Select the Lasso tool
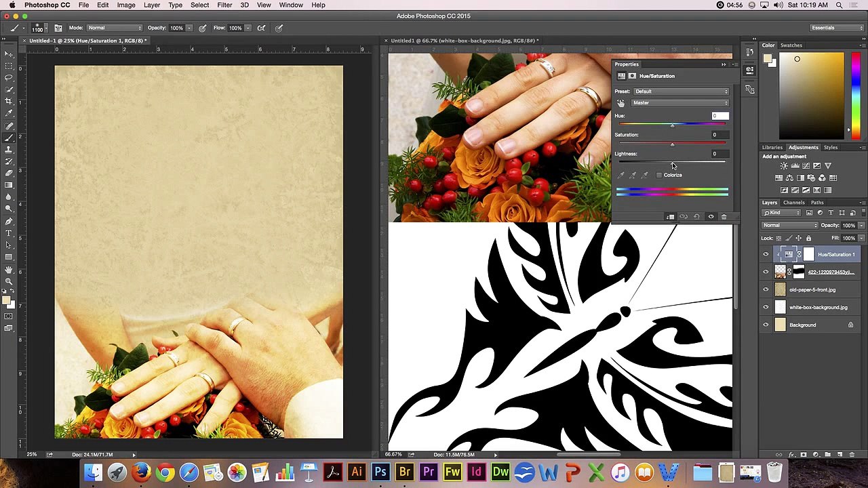This screenshot has height=488, width=868. pyautogui.click(x=9, y=77)
